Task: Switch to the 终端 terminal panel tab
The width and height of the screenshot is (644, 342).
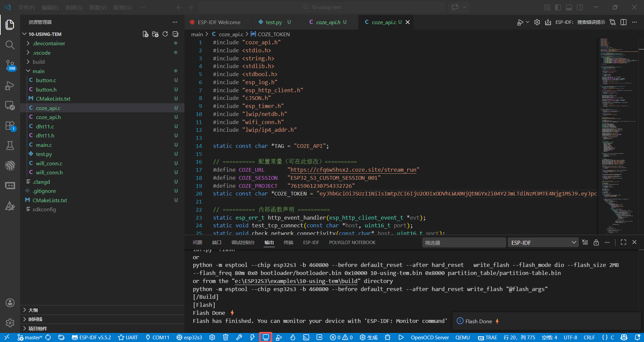Action: (x=288, y=242)
